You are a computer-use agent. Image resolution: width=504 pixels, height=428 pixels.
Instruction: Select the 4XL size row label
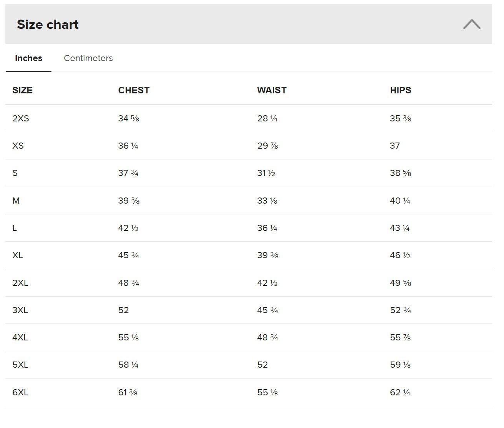pyautogui.click(x=20, y=338)
